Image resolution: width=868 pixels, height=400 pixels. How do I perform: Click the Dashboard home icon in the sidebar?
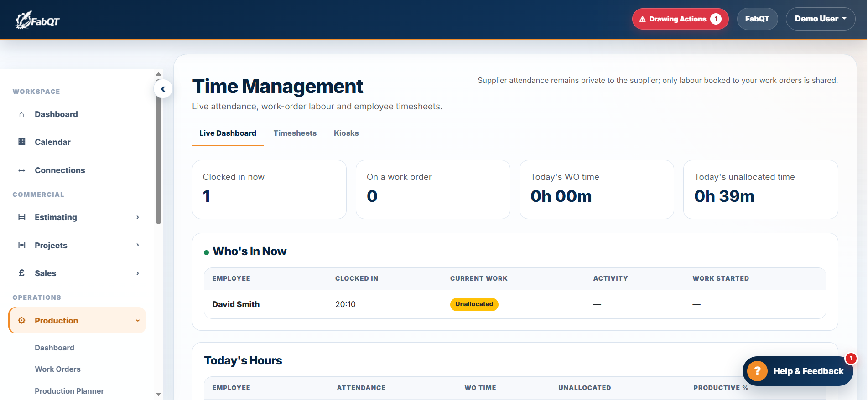(x=21, y=114)
